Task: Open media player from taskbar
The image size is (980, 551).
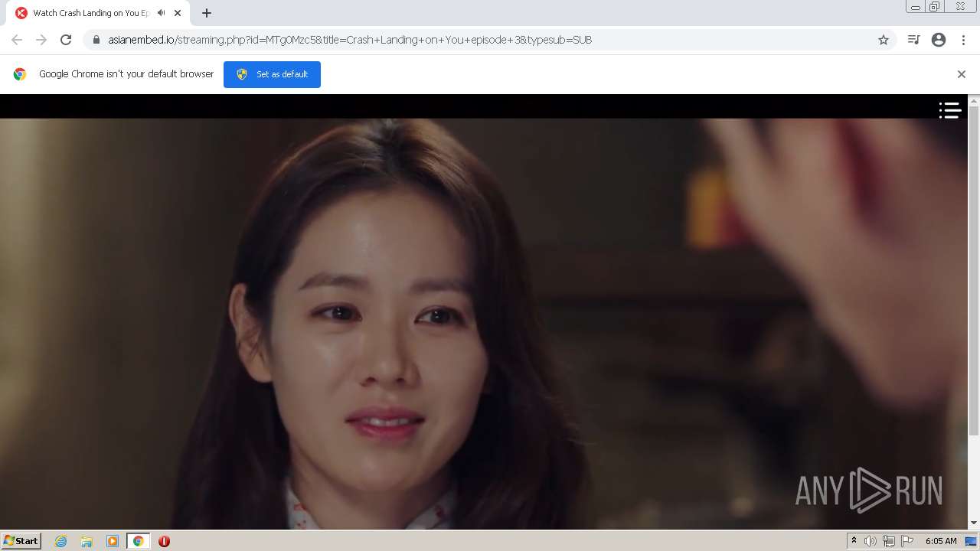Action: pos(113,541)
